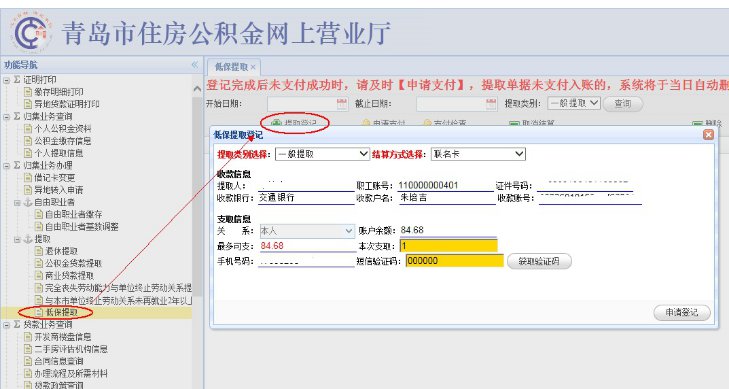Click the 申请登记 button
729x389 pixels.
click(682, 312)
